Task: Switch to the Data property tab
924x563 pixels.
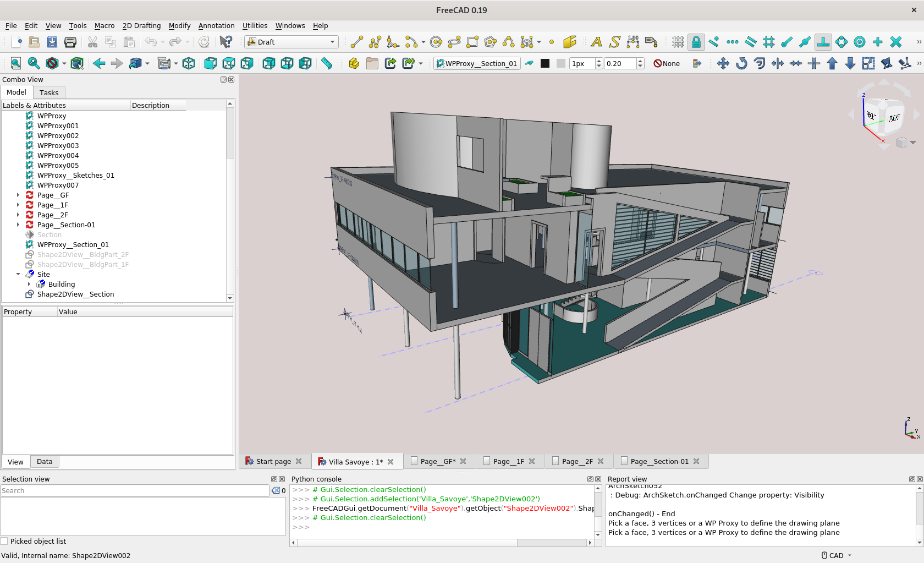Action: click(45, 462)
